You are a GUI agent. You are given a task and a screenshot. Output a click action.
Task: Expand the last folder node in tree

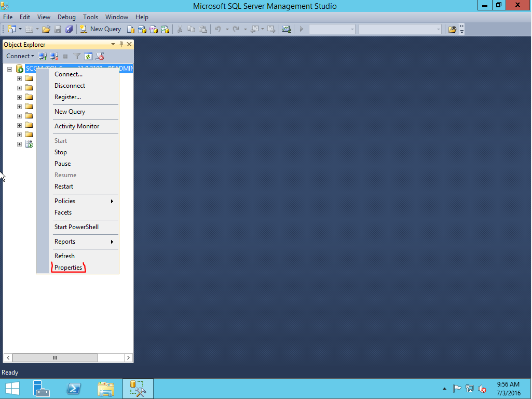coord(19,135)
